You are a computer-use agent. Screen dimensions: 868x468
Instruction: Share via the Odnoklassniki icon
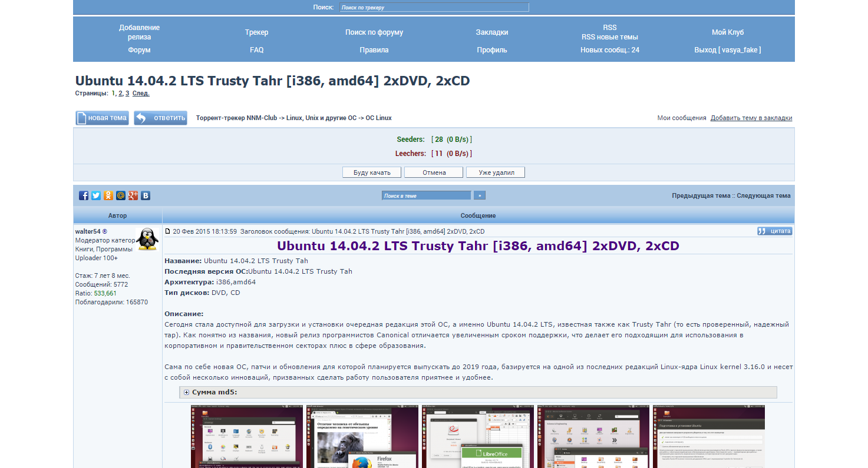[x=108, y=195]
